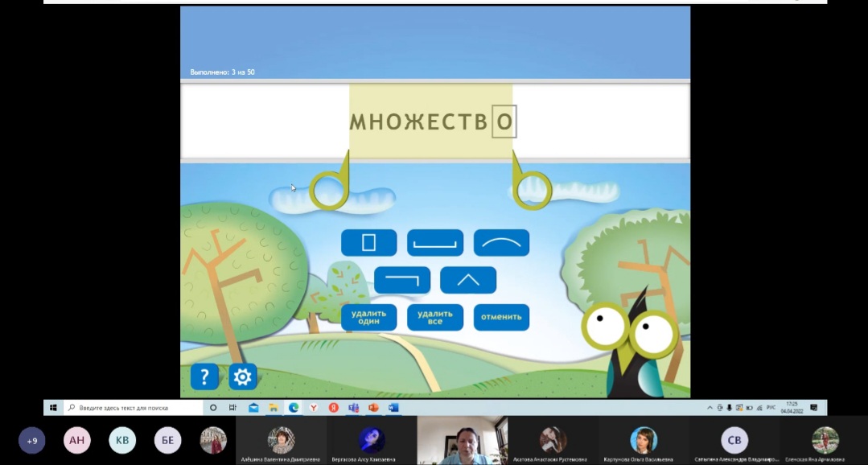Pick the prefix marker button

(x=402, y=280)
